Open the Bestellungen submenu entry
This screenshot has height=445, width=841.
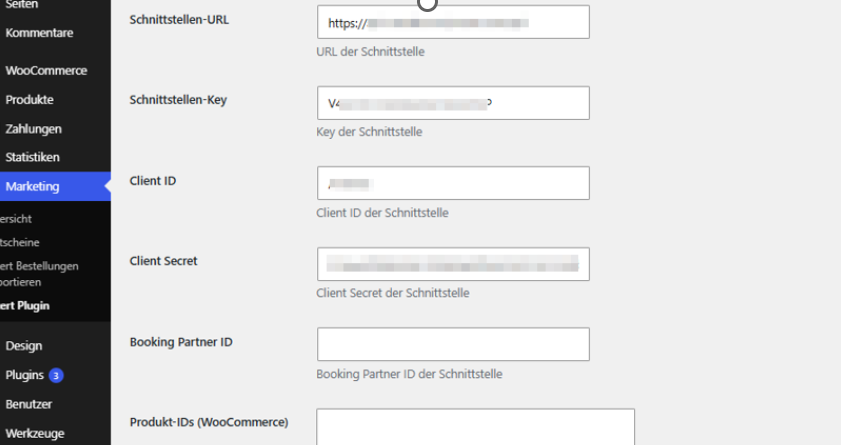(x=39, y=266)
